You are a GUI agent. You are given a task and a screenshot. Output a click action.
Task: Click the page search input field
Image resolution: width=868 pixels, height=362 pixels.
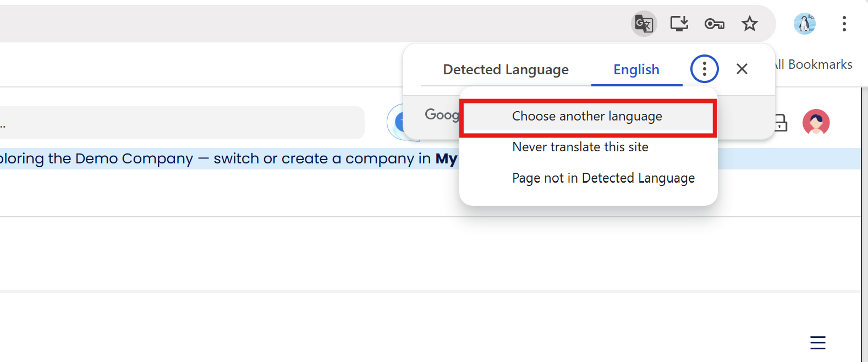[182, 123]
